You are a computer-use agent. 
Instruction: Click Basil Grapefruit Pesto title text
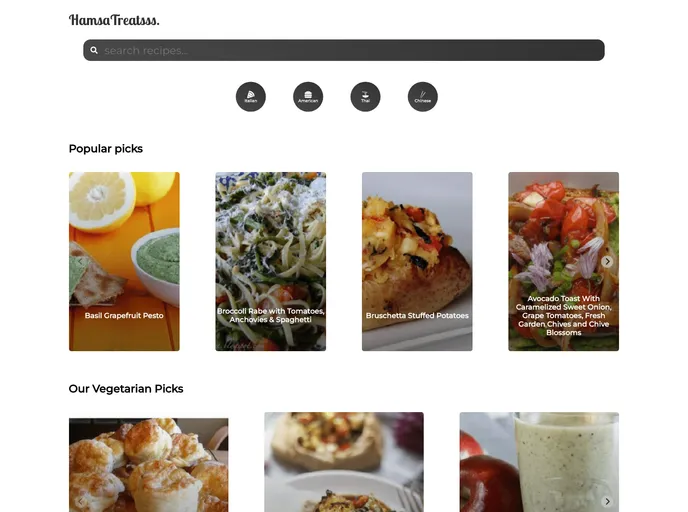124,315
